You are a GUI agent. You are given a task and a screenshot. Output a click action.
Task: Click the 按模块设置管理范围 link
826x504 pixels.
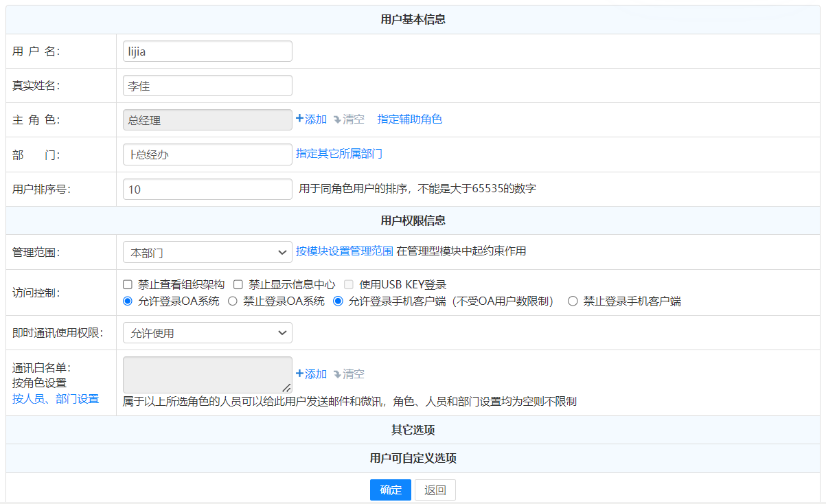[x=344, y=251]
